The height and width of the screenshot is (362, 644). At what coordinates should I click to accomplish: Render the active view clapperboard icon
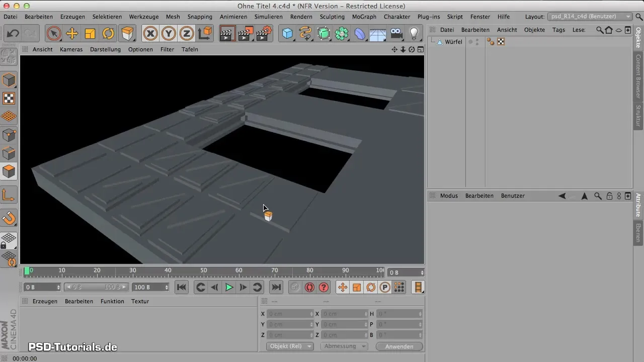[x=227, y=34]
